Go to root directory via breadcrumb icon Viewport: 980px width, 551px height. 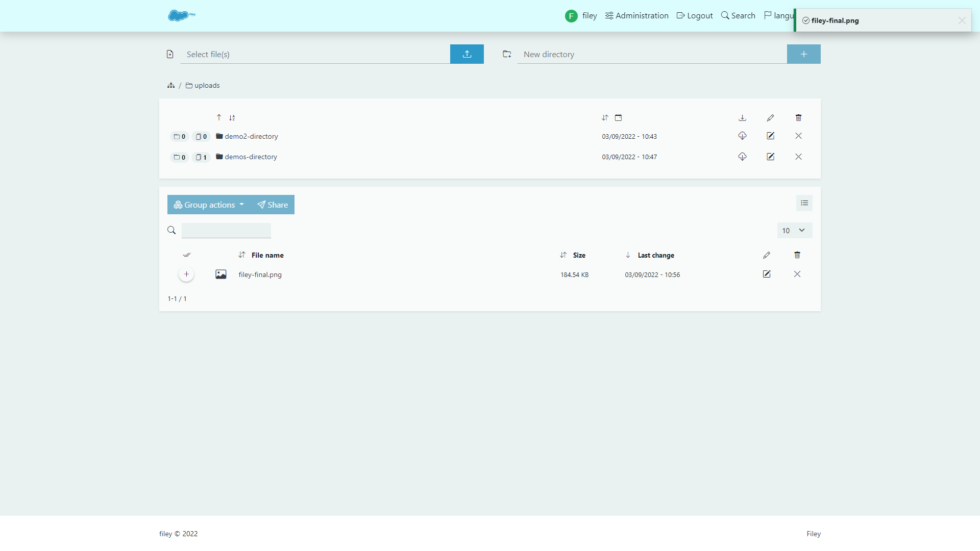coord(171,85)
